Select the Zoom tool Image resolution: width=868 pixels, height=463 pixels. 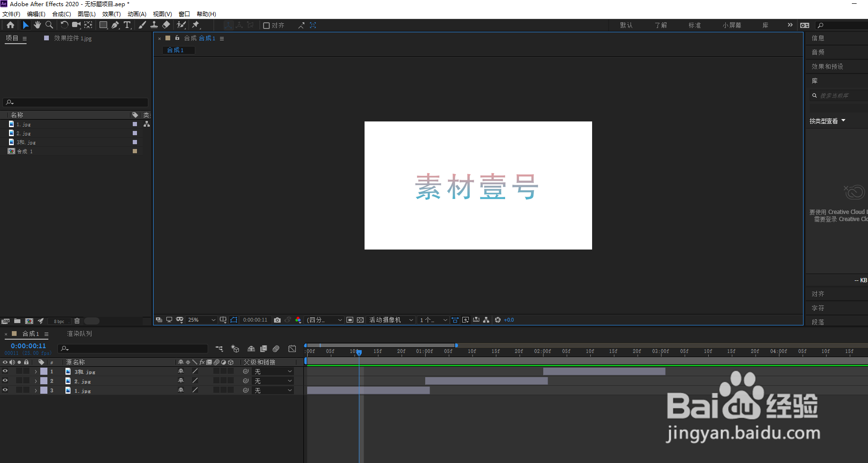coord(49,25)
